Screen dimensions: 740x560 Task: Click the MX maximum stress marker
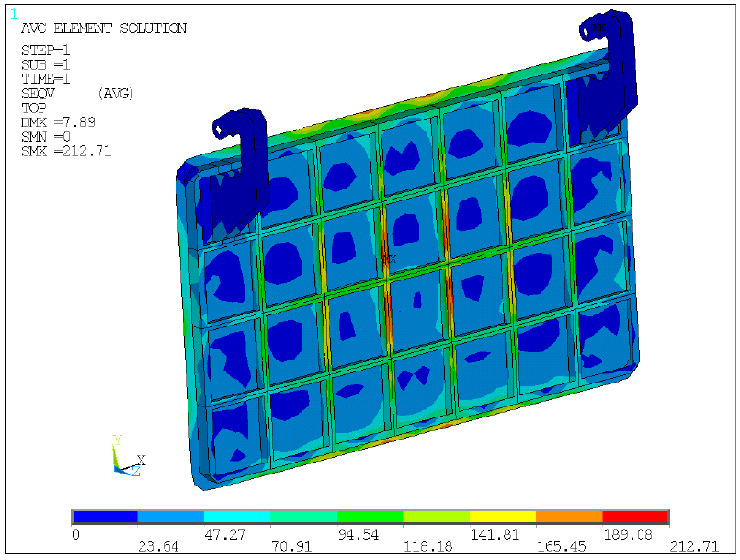389,259
